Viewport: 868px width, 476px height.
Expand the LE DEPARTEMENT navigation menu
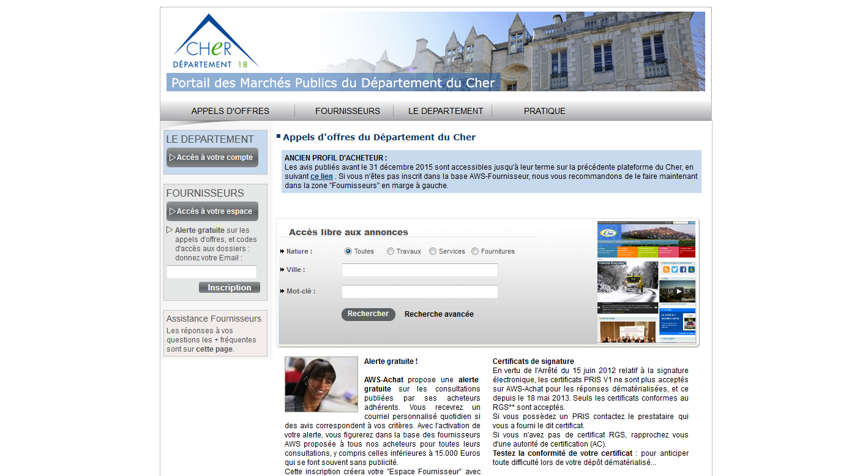pyautogui.click(x=446, y=111)
